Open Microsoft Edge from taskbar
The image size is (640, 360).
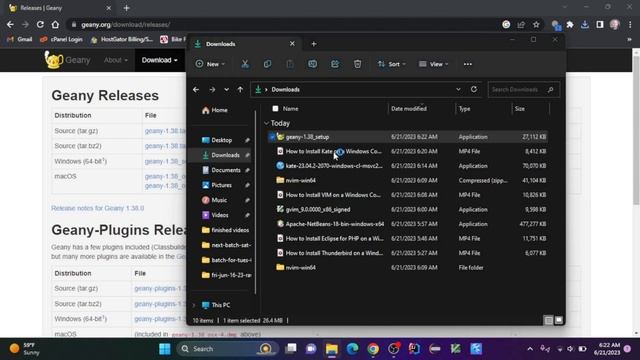pyautogui.click(x=352, y=349)
